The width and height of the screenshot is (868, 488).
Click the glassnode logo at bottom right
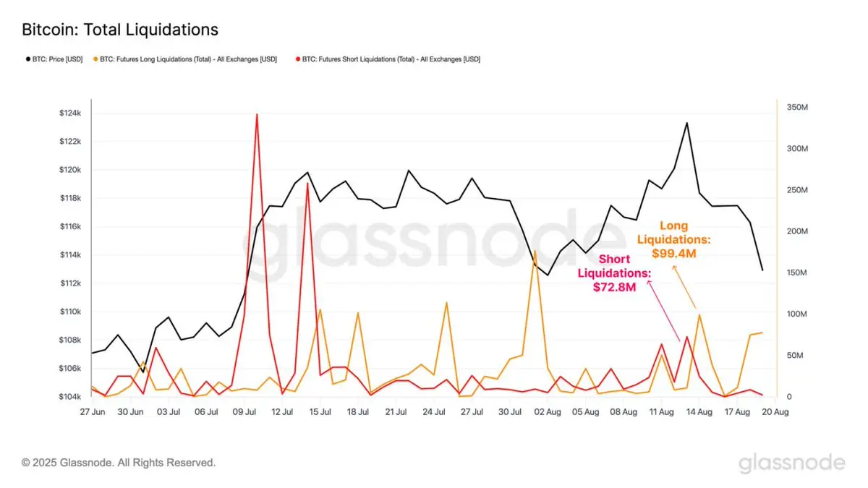click(x=791, y=463)
